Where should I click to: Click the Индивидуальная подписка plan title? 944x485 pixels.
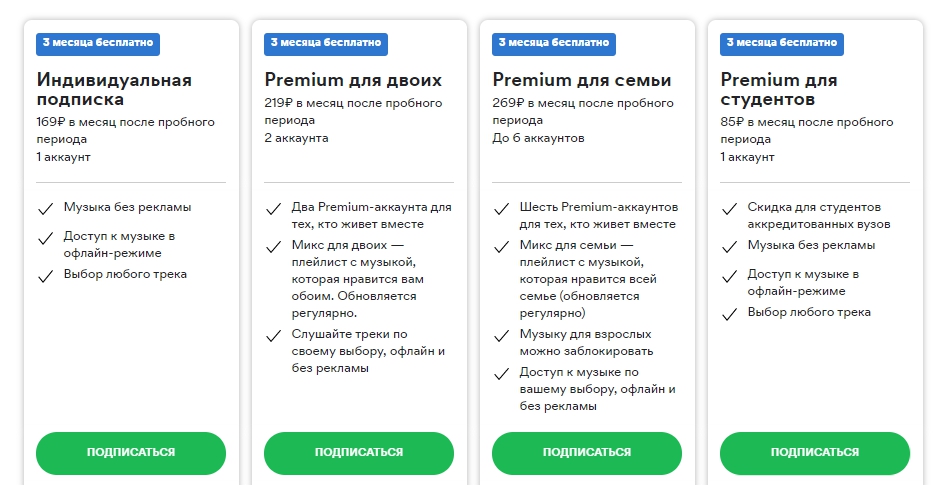click(114, 90)
